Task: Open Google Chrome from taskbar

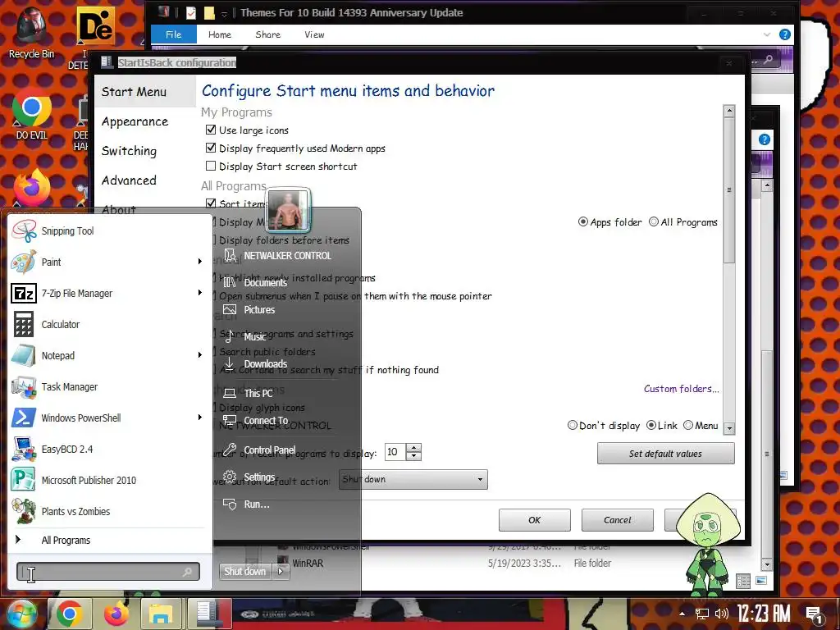Action: [69, 614]
